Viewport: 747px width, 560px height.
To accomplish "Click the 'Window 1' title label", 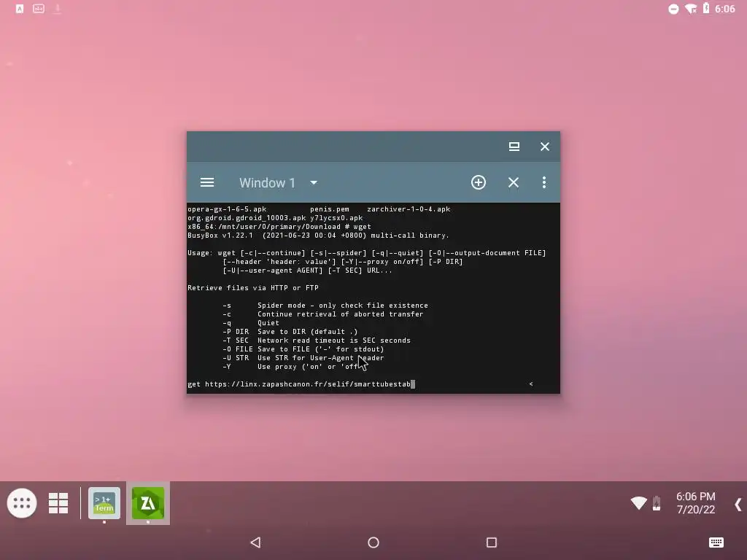I will pyautogui.click(x=267, y=183).
